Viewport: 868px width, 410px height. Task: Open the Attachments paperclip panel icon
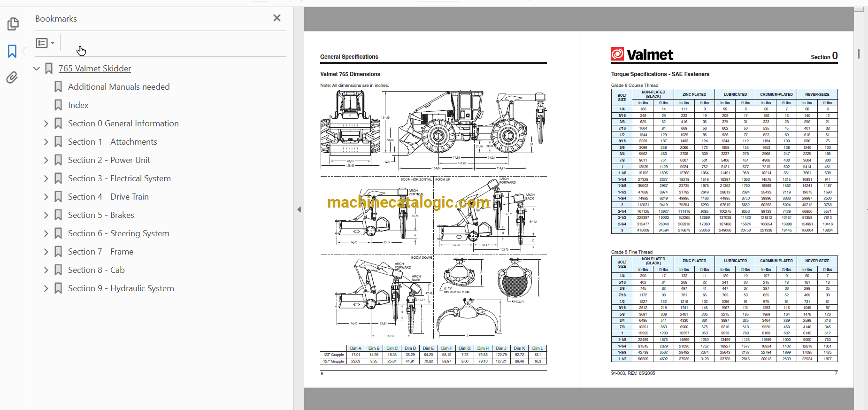pyautogui.click(x=12, y=77)
